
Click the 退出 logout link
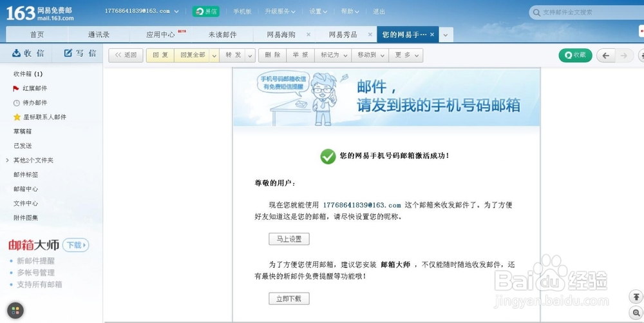coord(379,12)
